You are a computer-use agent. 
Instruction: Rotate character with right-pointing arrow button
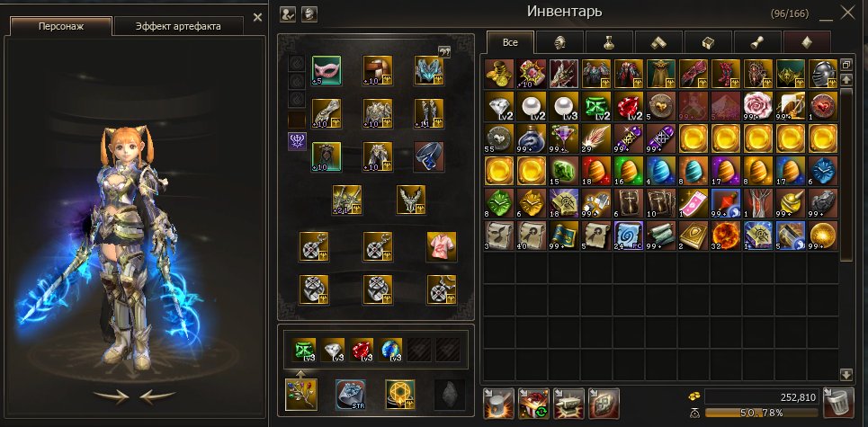point(111,396)
